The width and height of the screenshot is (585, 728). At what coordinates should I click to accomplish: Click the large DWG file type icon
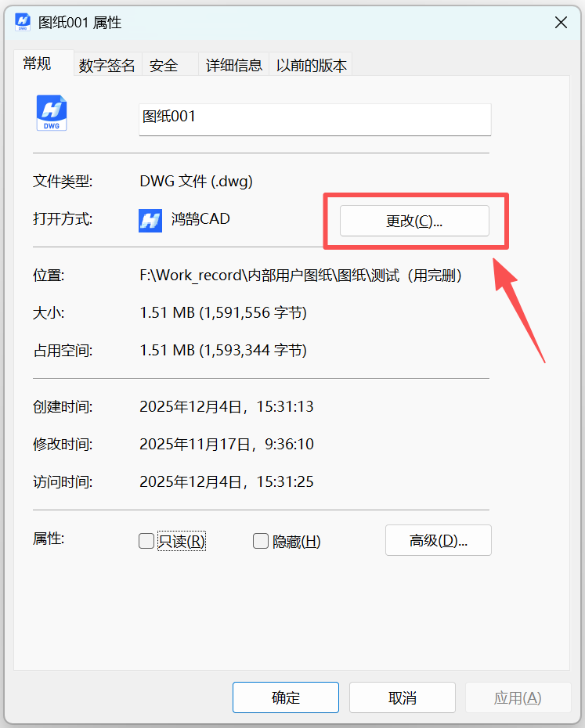[52, 114]
